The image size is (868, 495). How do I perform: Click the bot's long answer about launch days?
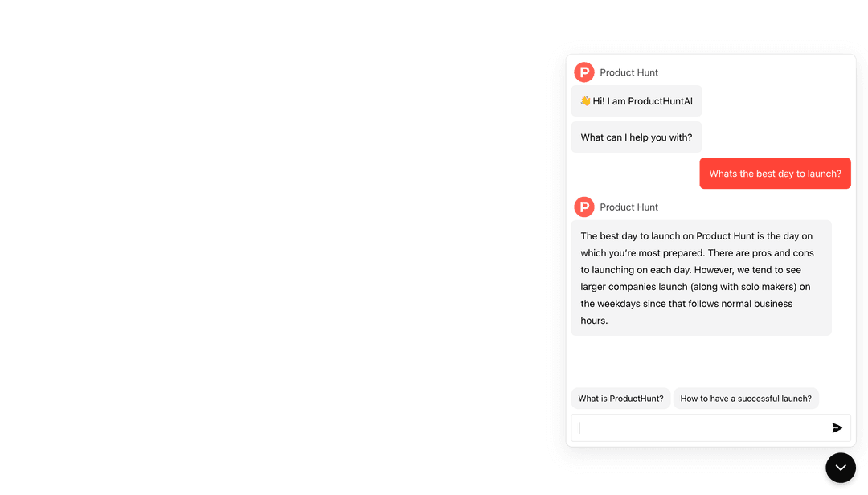pyautogui.click(x=702, y=277)
